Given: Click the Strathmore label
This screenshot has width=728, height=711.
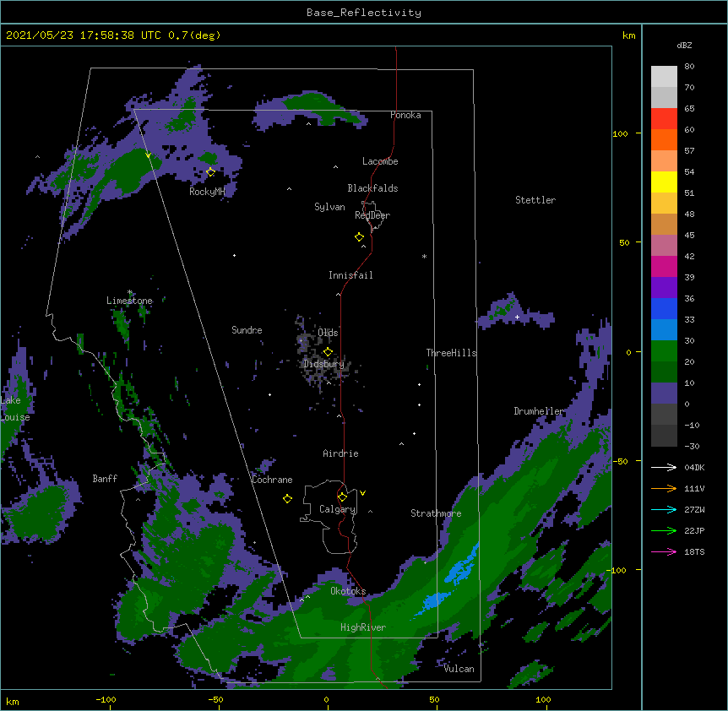Looking at the screenshot, I should point(436,513).
